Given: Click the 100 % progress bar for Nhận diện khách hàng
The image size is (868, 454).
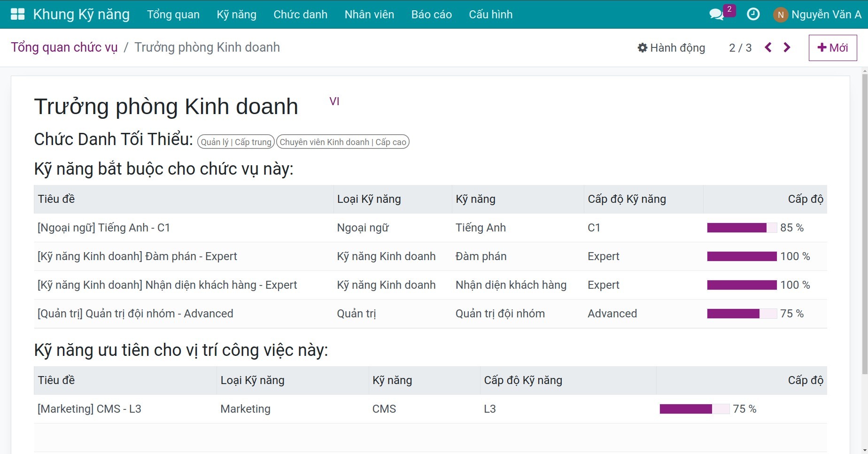Looking at the screenshot, I should click(x=742, y=285).
